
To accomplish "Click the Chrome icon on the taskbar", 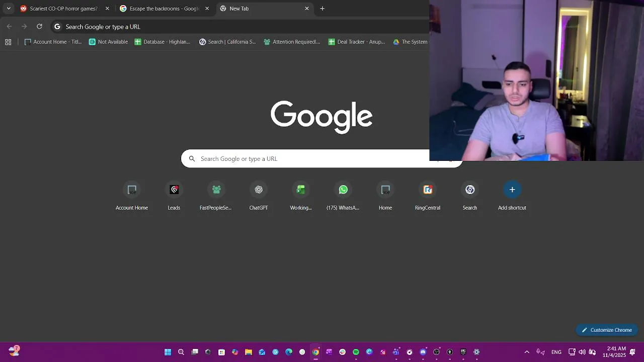I will [315, 352].
